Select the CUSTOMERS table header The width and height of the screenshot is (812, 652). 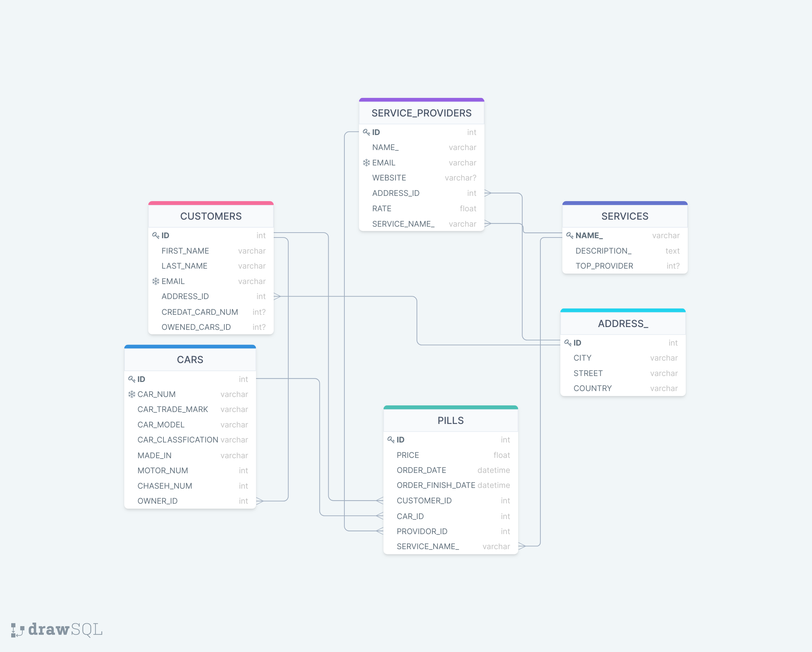[211, 216]
